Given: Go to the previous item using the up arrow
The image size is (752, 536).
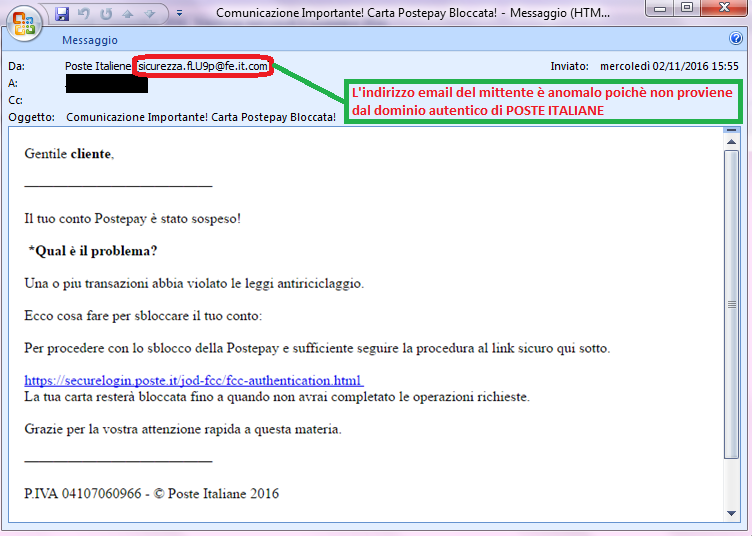Looking at the screenshot, I should pyautogui.click(x=128, y=14).
